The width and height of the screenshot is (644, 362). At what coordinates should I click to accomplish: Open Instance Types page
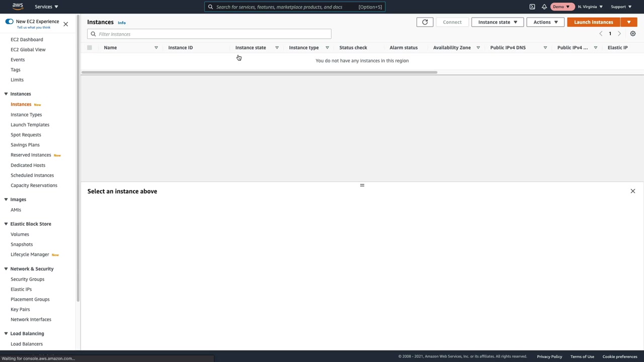(26, 115)
